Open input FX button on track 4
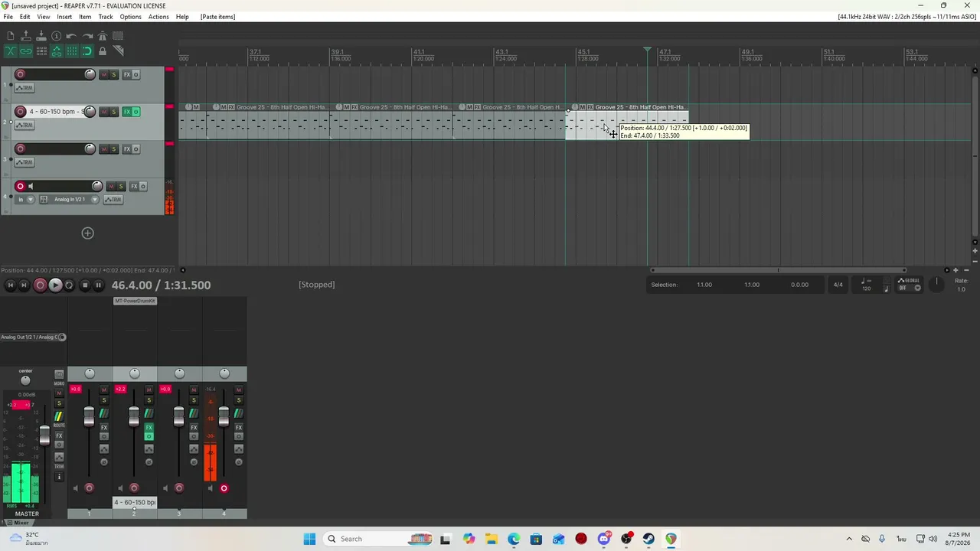 click(44, 200)
